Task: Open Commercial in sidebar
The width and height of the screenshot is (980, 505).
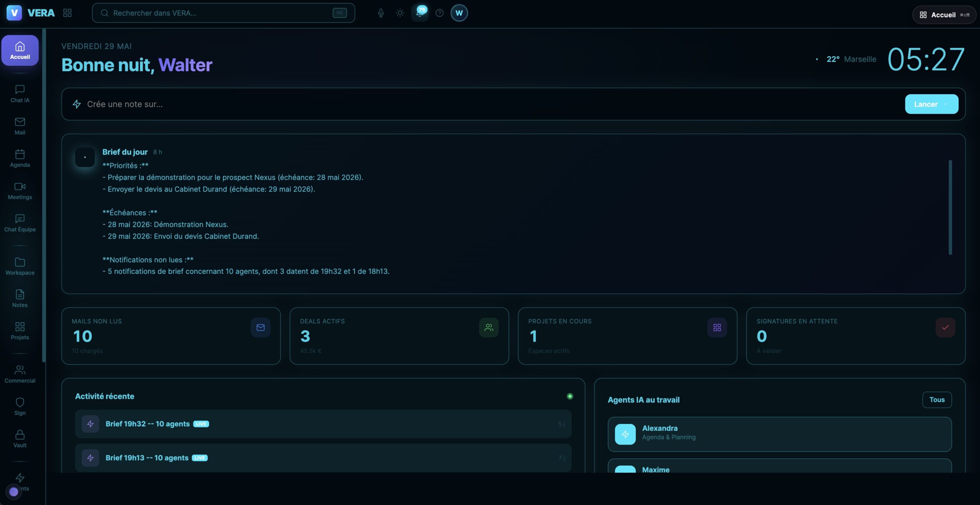Action: (20, 375)
